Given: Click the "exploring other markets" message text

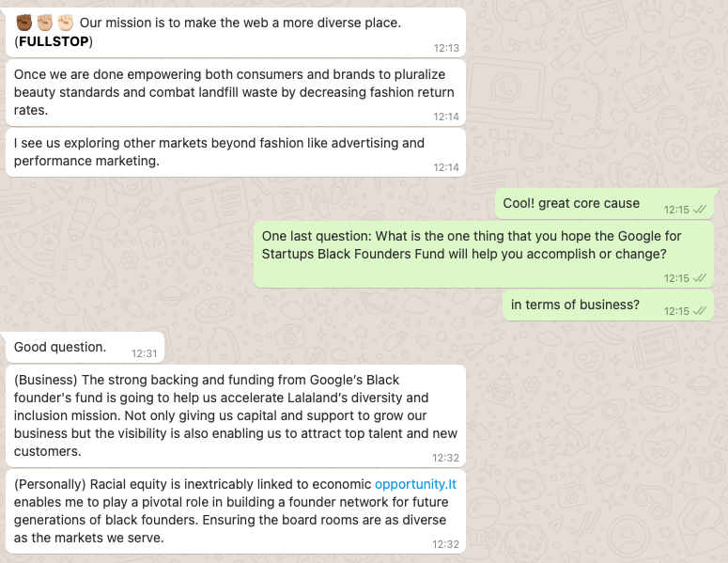Looking at the screenshot, I should (x=219, y=152).
